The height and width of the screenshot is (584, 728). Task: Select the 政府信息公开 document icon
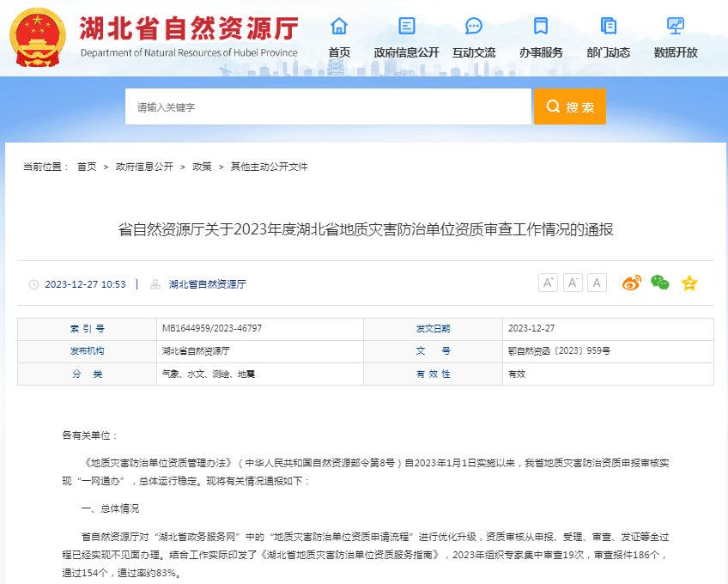pyautogui.click(x=406, y=27)
